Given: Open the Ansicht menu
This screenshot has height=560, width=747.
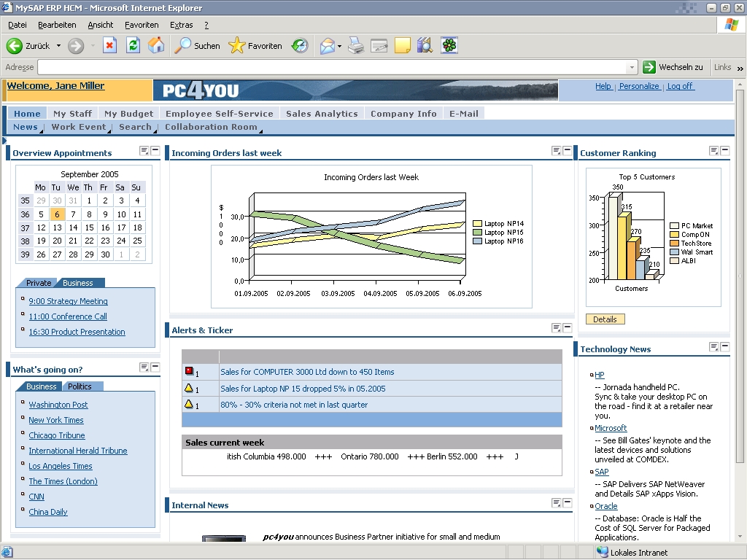Looking at the screenshot, I should pyautogui.click(x=101, y=25).
